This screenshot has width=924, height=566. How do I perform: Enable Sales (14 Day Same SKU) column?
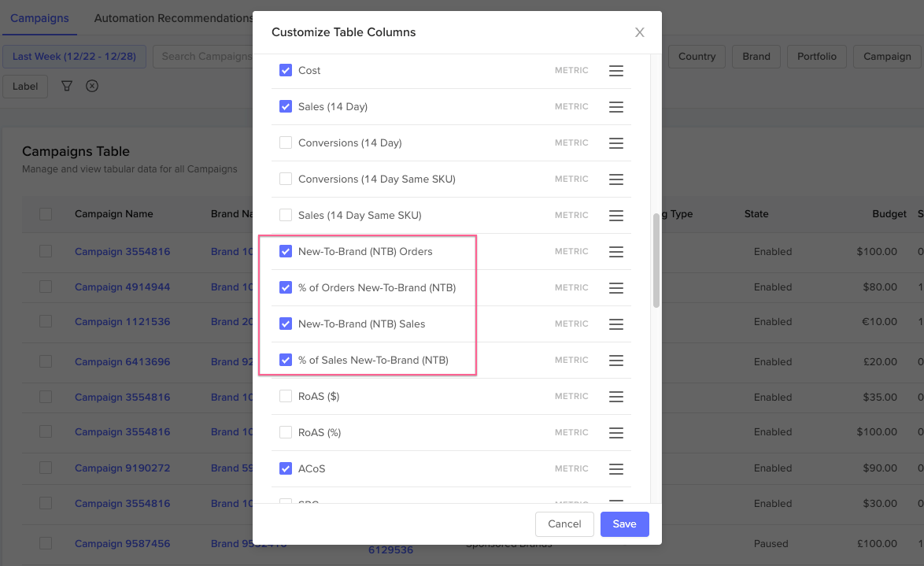tap(286, 215)
